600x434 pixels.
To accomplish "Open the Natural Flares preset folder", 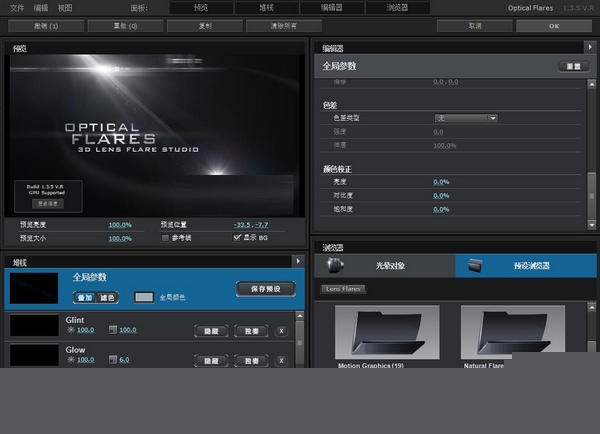I will (x=510, y=336).
